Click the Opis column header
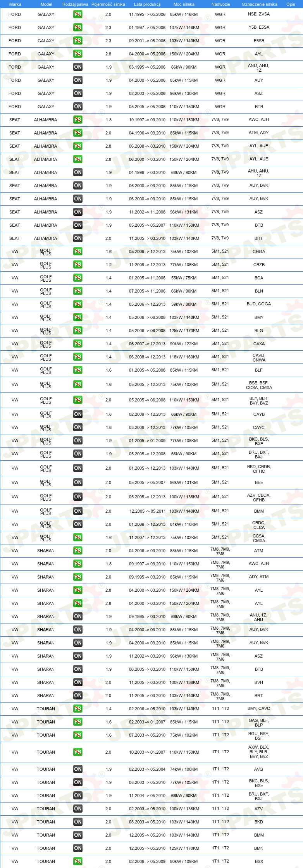The image size is (303, 868). [291, 4]
